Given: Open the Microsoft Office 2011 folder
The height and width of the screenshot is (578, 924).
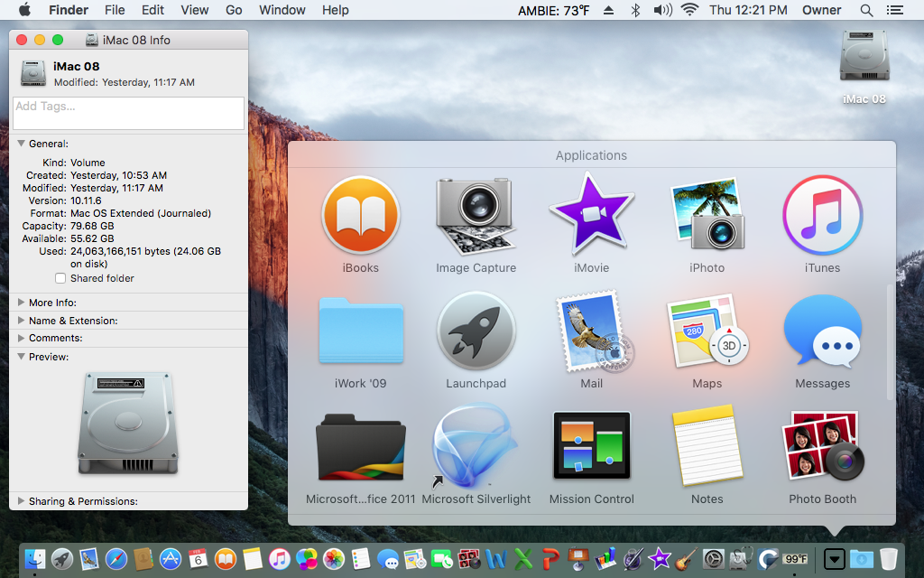Looking at the screenshot, I should [361, 447].
